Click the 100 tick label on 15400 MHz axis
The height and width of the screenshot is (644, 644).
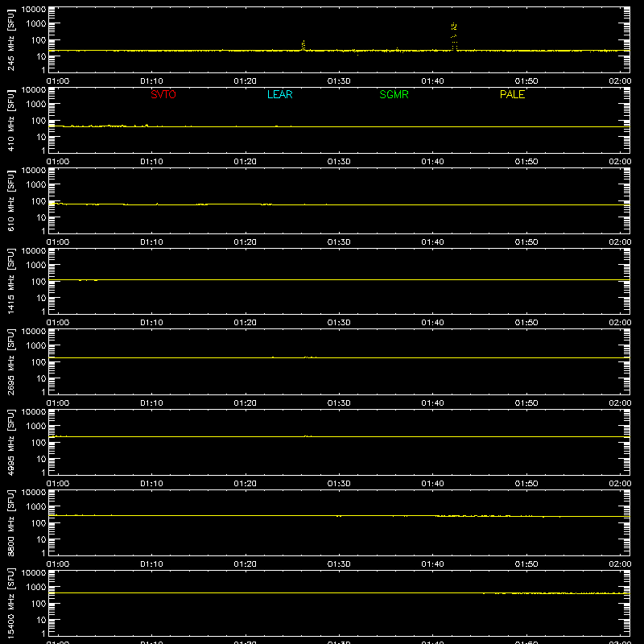pos(39,604)
